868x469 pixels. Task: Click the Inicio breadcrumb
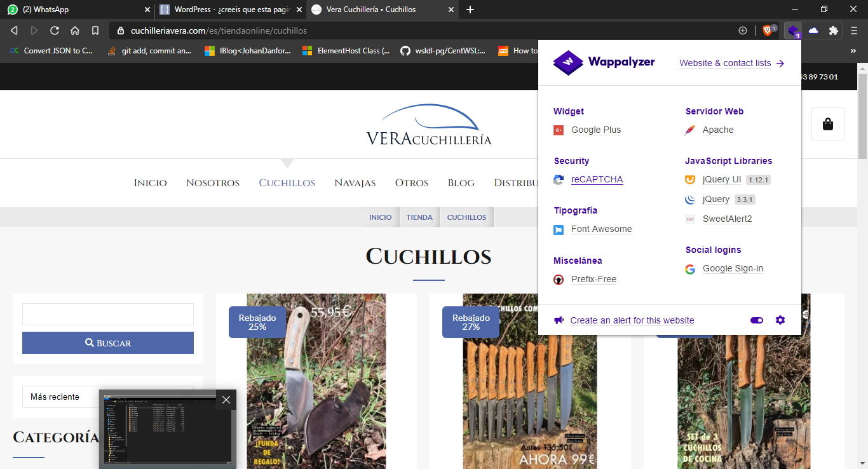pyautogui.click(x=381, y=217)
